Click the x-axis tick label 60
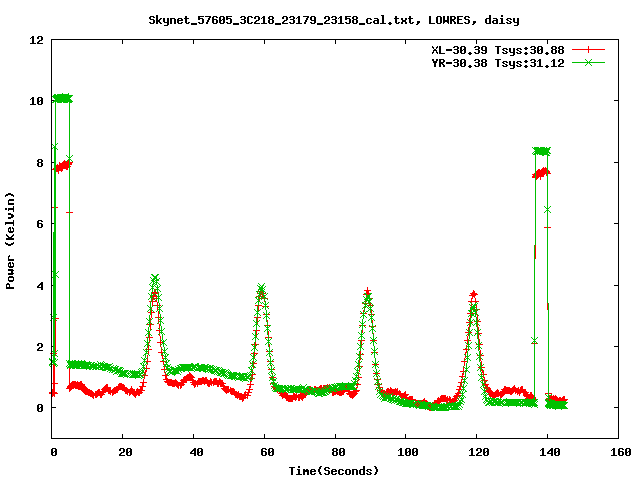 [x=267, y=452]
